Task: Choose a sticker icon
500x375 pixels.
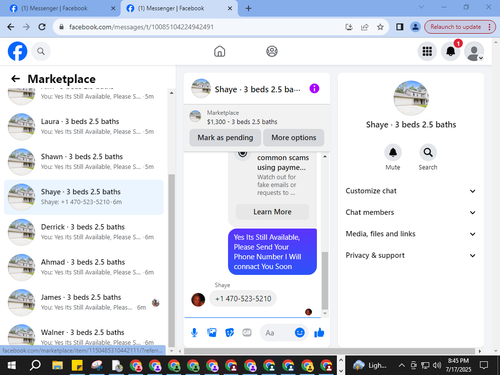Action: pyautogui.click(x=229, y=332)
